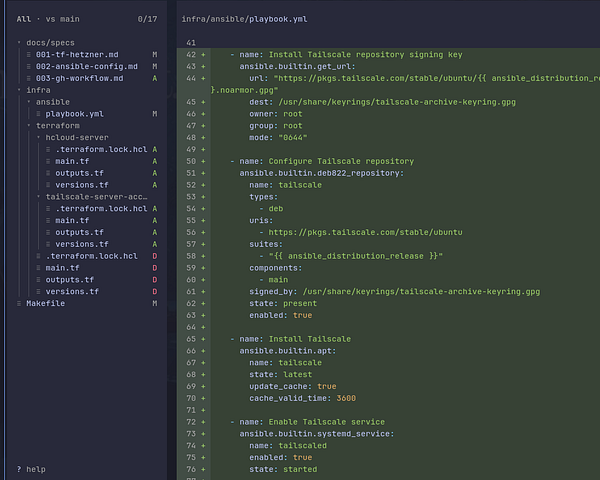Open deleted versions.tf in terraform folder
The width and height of the screenshot is (600, 480).
click(72, 292)
